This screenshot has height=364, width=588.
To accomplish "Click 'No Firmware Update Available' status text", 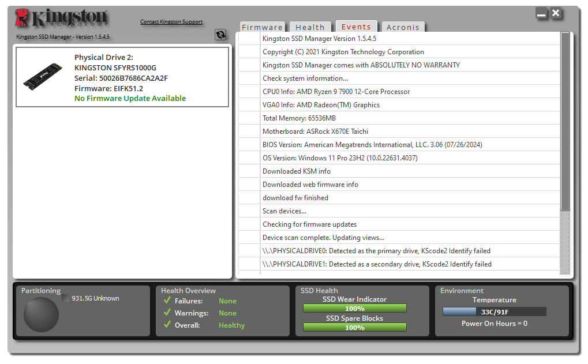I will 130,98.
